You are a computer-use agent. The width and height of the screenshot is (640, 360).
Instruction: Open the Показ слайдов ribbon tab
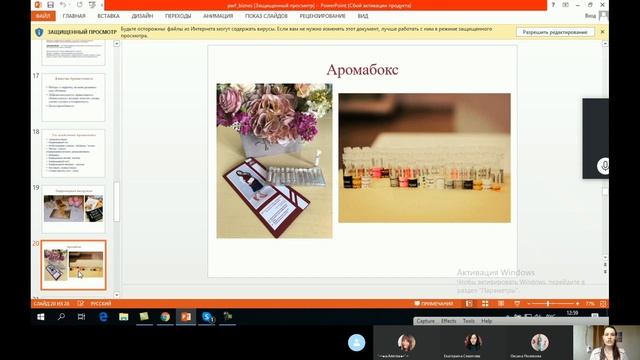(266, 16)
